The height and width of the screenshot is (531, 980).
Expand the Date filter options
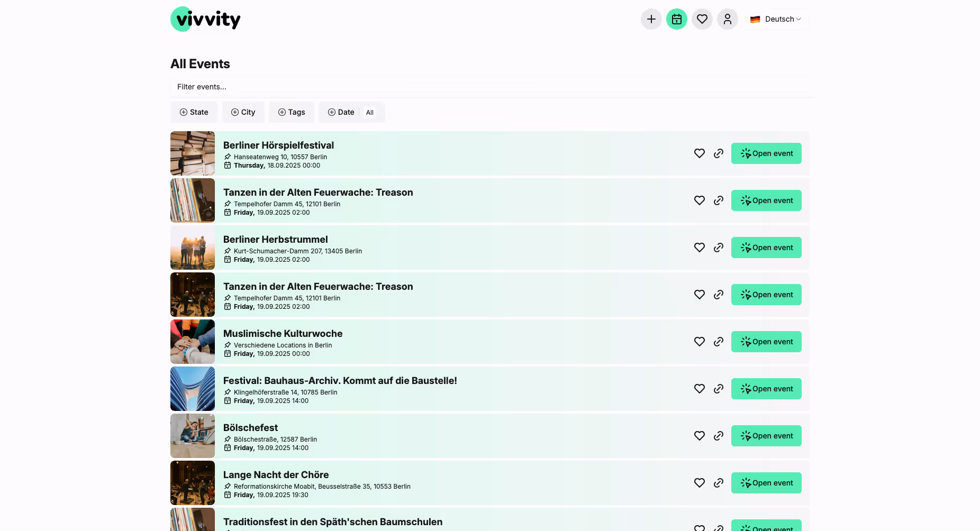tap(340, 112)
